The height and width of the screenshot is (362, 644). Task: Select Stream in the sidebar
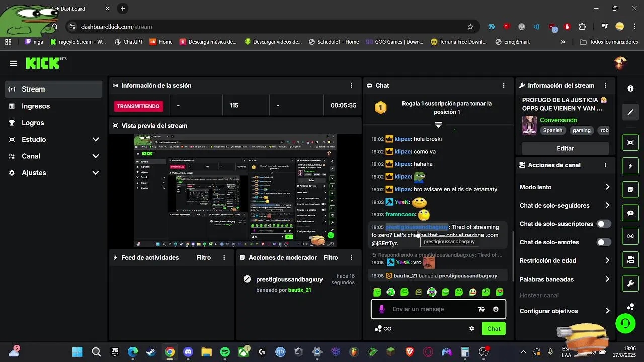click(x=54, y=89)
